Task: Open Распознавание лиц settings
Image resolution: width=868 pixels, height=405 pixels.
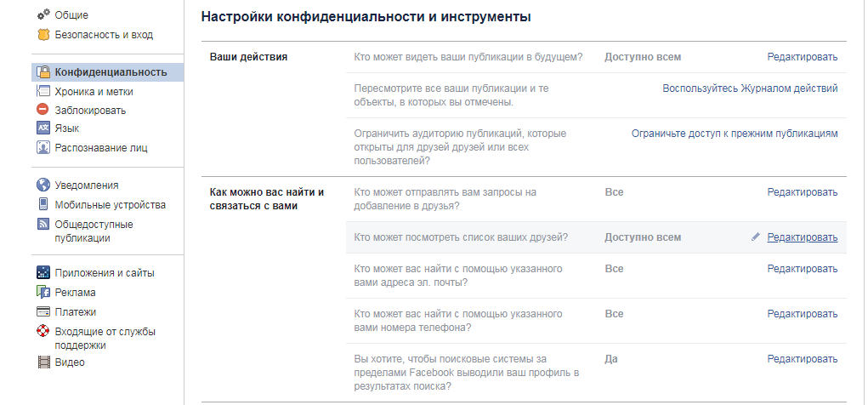Action: pos(101,147)
